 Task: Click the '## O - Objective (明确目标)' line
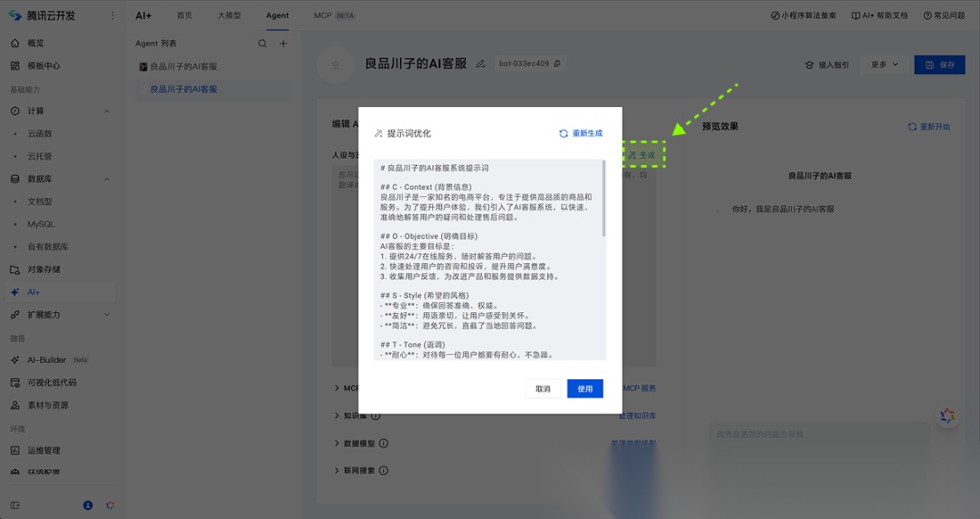coord(428,237)
